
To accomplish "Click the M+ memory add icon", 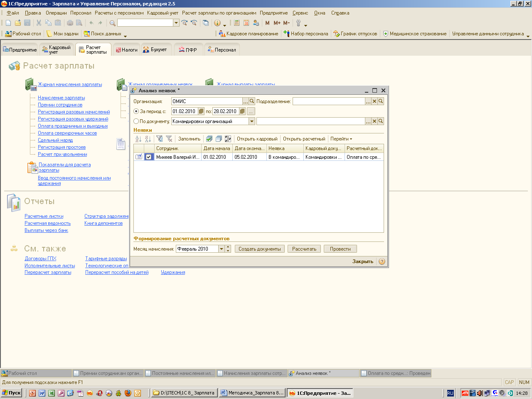I will pyautogui.click(x=277, y=23).
